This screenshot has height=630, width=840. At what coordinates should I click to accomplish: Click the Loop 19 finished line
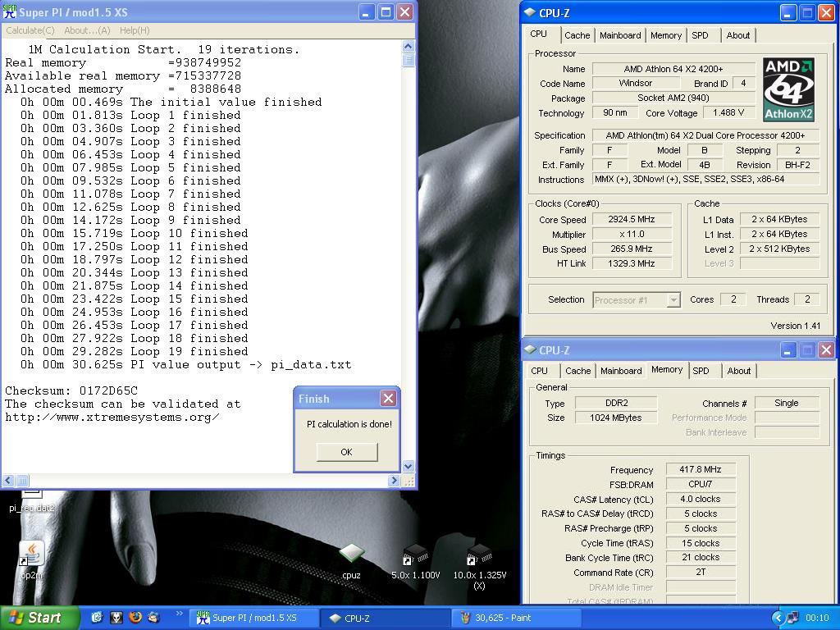coord(135,351)
